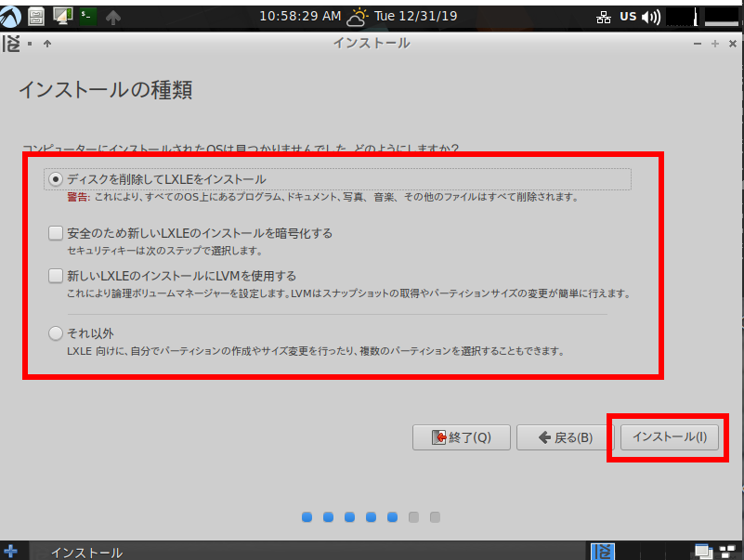744x560 pixels.
Task: Open the terminal launcher icon
Action: point(88,17)
